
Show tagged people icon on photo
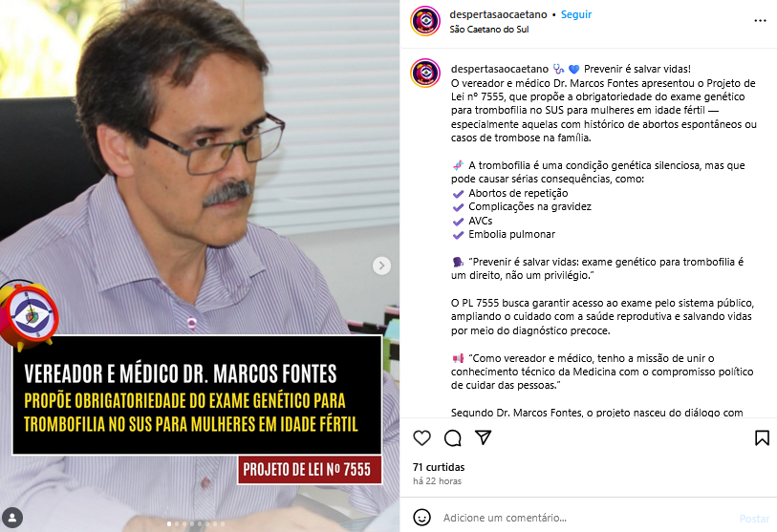(12, 518)
